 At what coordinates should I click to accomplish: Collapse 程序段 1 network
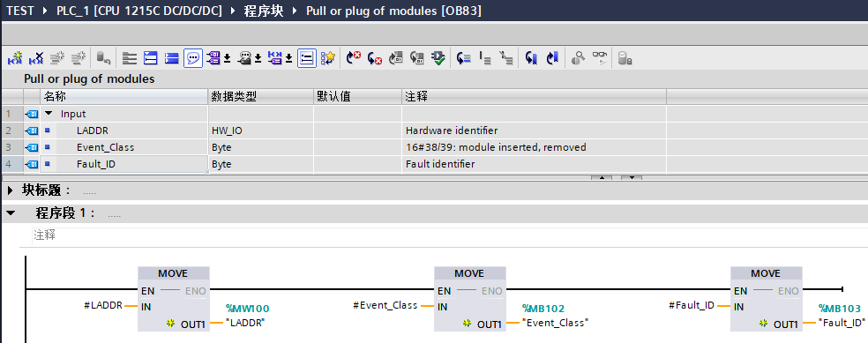click(x=10, y=213)
